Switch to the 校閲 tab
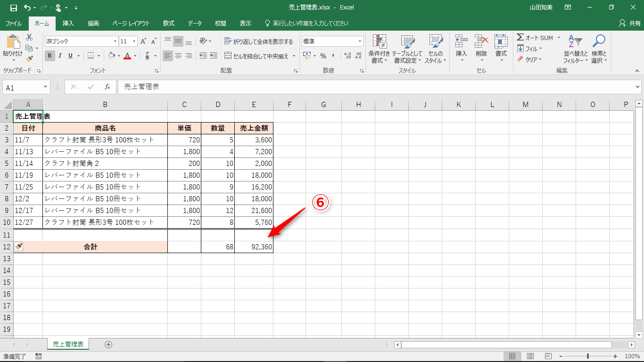The height and width of the screenshot is (362, 644). click(x=220, y=23)
